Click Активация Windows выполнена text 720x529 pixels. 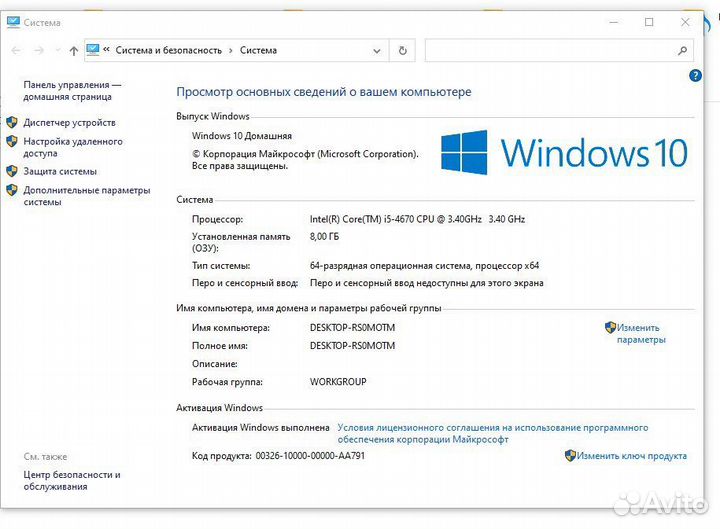click(260, 428)
